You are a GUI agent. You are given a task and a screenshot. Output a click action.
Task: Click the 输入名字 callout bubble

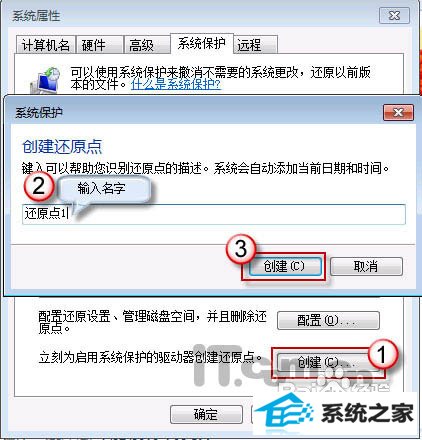tap(104, 189)
